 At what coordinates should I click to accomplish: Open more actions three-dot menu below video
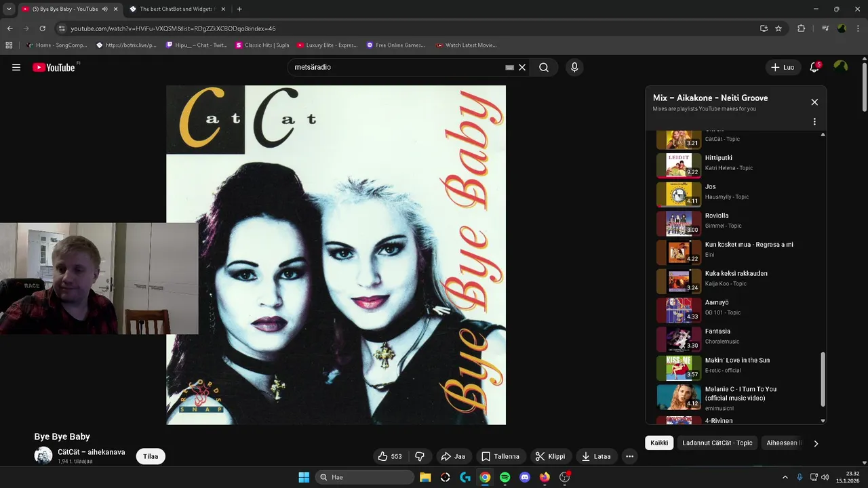click(629, 456)
